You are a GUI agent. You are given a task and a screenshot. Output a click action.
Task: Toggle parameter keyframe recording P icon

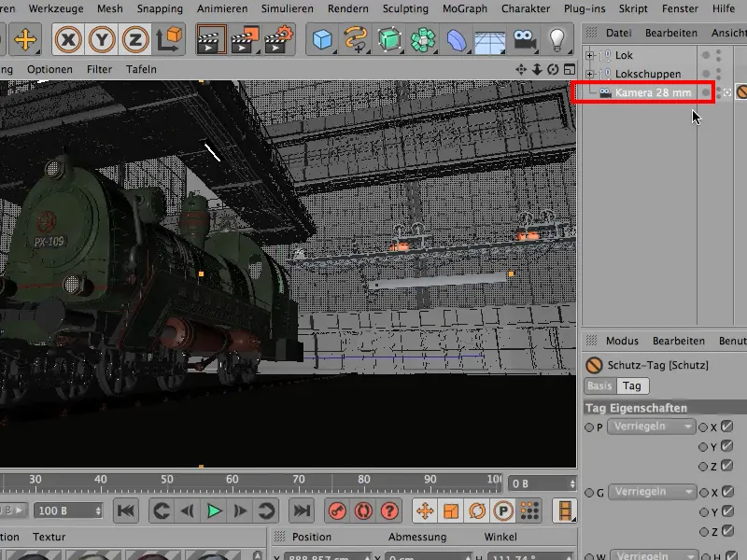click(503, 511)
